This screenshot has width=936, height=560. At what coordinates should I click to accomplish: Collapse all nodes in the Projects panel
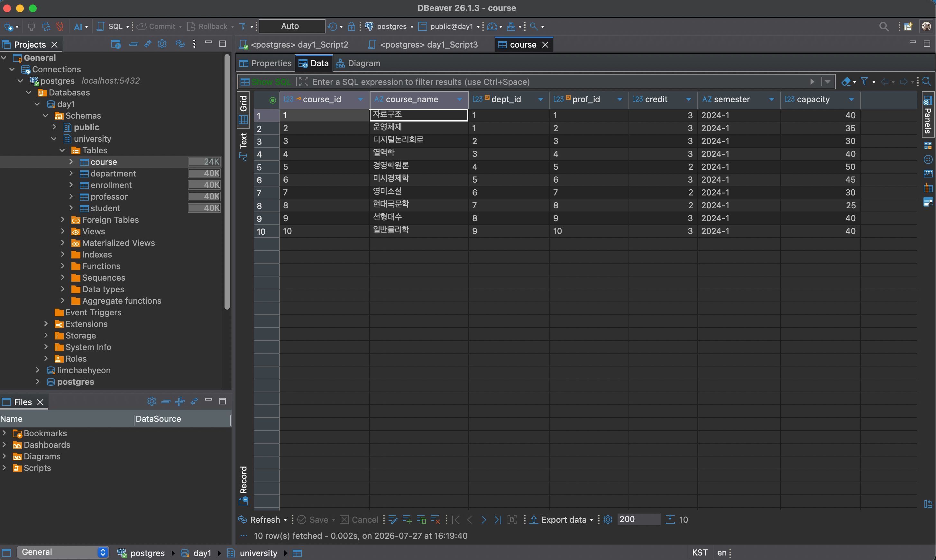click(x=133, y=44)
